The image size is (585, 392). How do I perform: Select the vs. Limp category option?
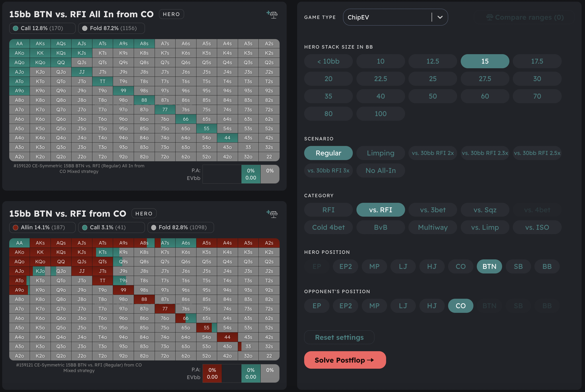tap(485, 227)
